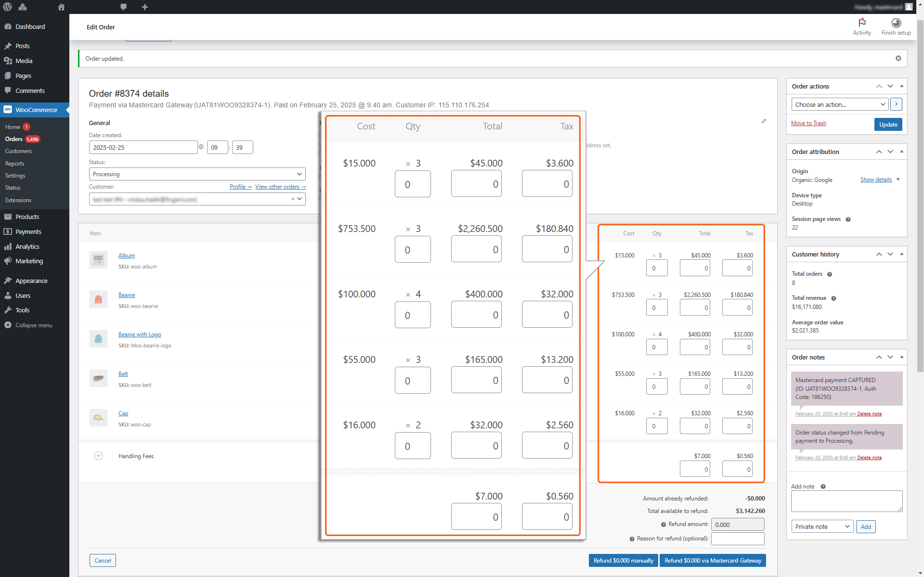
Task: Click the Session page views help icon
Action: pos(848,219)
